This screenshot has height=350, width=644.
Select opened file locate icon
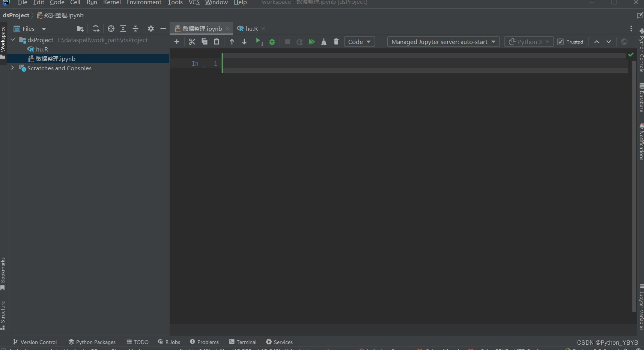(111, 29)
